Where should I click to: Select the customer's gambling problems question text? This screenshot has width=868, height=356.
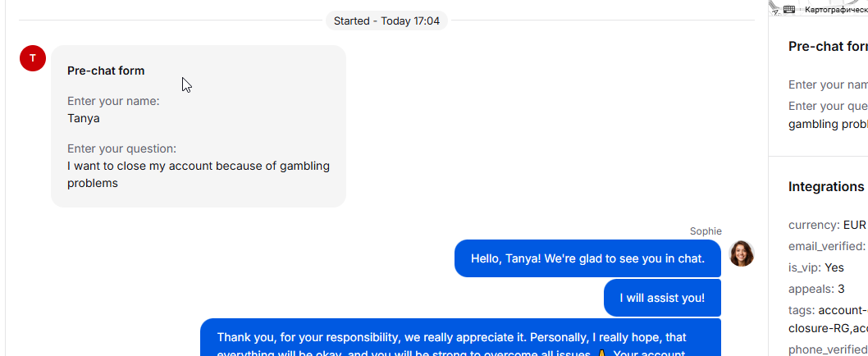(x=199, y=175)
